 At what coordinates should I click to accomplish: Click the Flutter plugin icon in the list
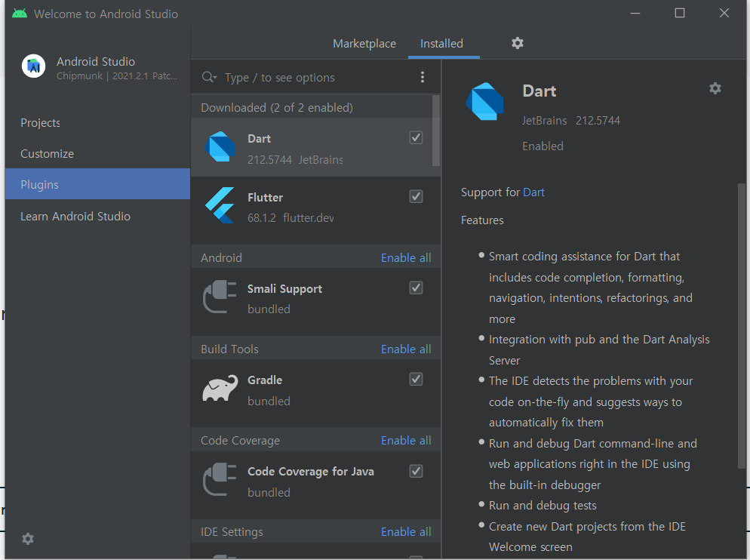(x=220, y=205)
